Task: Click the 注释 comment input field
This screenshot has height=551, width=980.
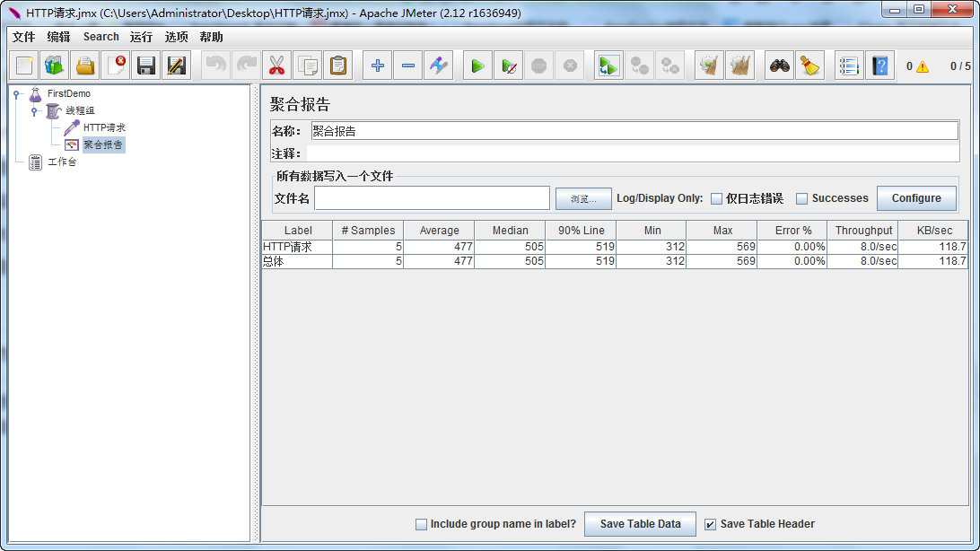Action: (633, 153)
